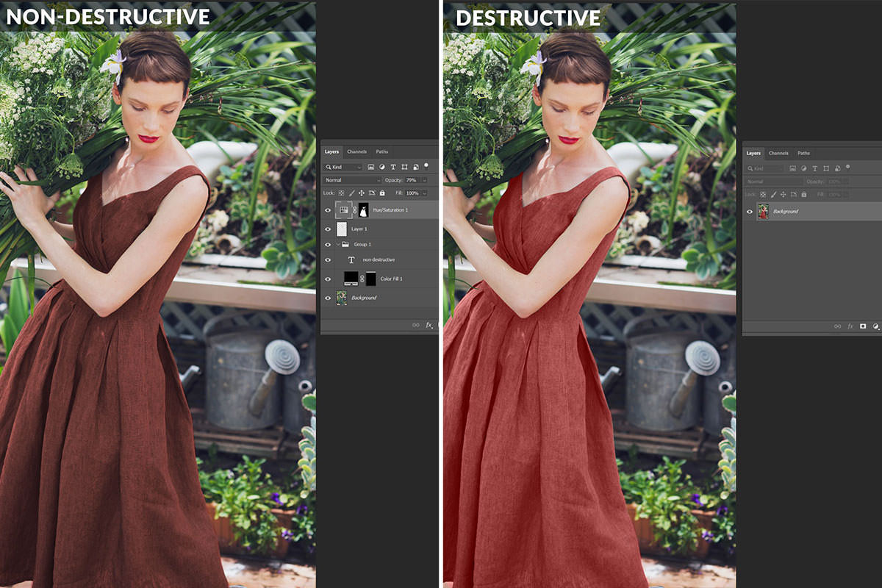Click the Filter for shape layers icon
Viewport: 882px width, 588px height.
404,167
